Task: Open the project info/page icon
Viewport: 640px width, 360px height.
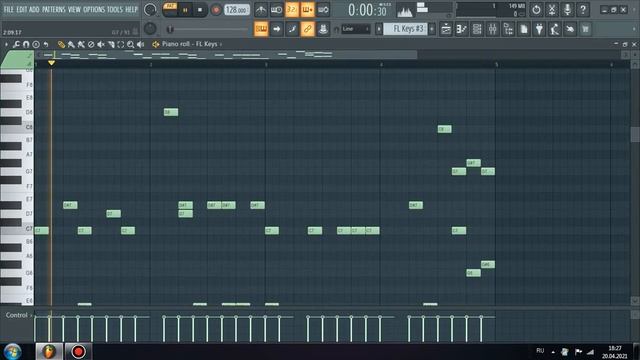Action: (524, 29)
